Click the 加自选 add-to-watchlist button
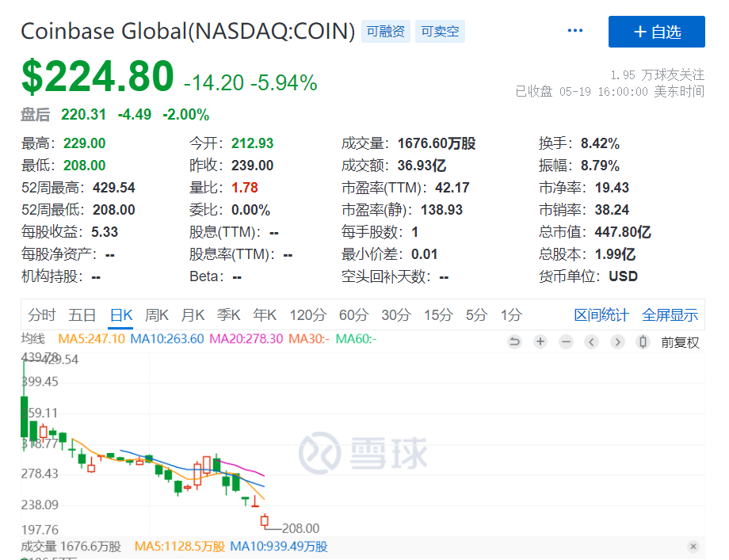This screenshot has height=560, width=729. (x=656, y=32)
